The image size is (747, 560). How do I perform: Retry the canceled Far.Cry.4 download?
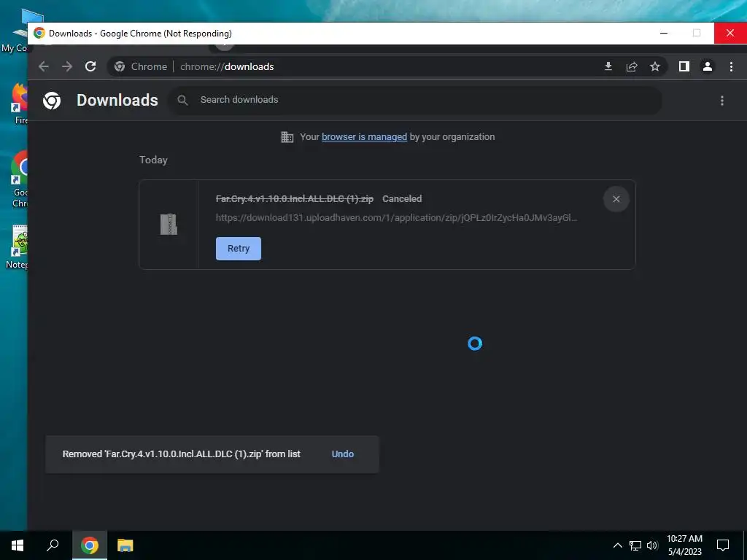(239, 249)
